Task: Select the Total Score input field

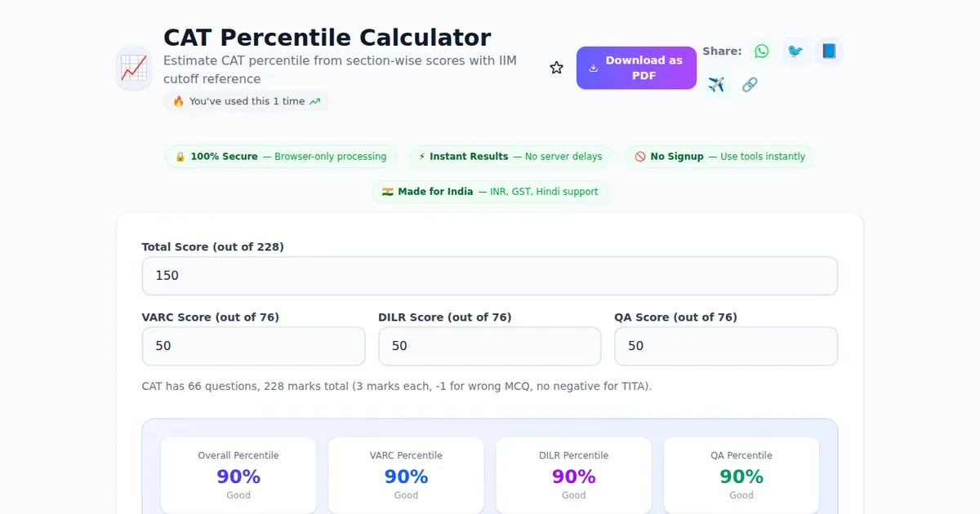Action: pos(490,276)
